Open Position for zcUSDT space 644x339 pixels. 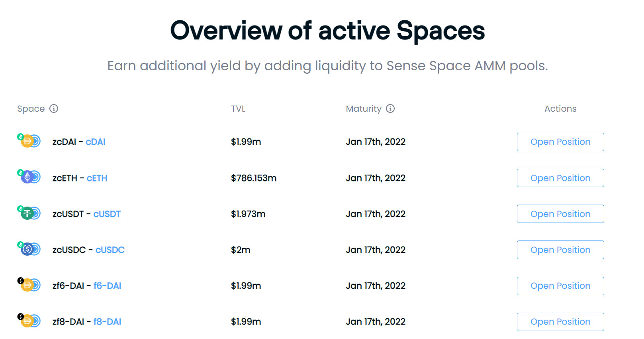(560, 214)
